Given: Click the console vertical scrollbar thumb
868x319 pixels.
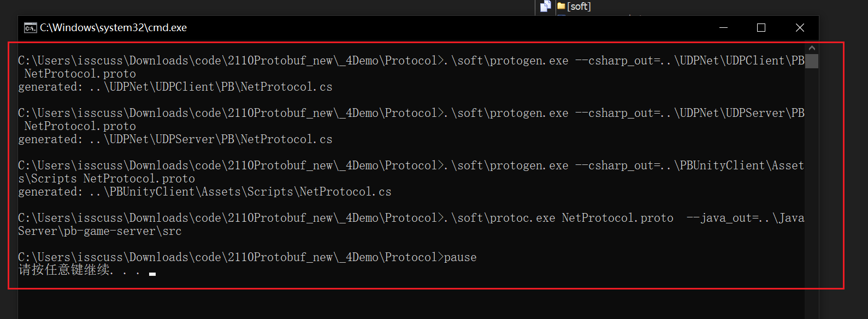Looking at the screenshot, I should 812,61.
